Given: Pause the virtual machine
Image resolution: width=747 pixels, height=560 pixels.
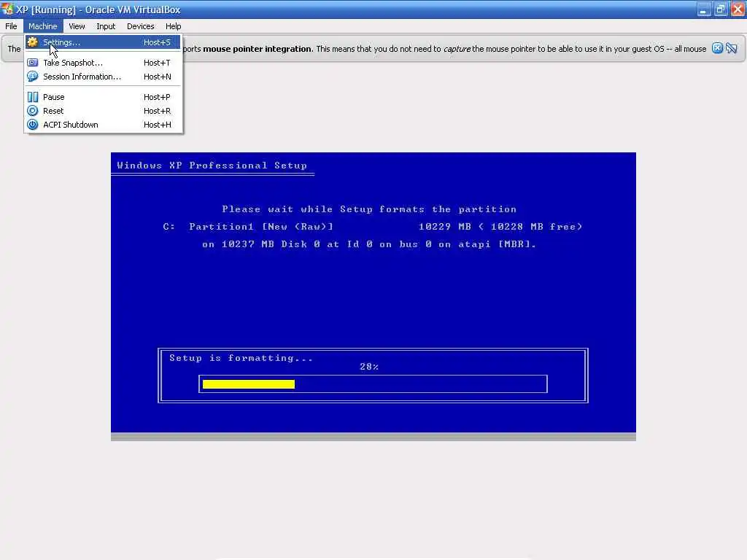Looking at the screenshot, I should point(103,97).
